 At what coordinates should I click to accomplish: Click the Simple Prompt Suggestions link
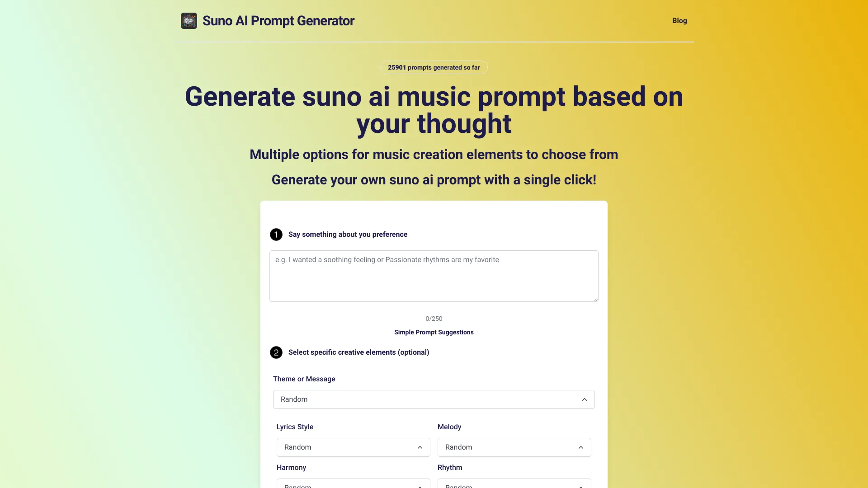tap(434, 332)
